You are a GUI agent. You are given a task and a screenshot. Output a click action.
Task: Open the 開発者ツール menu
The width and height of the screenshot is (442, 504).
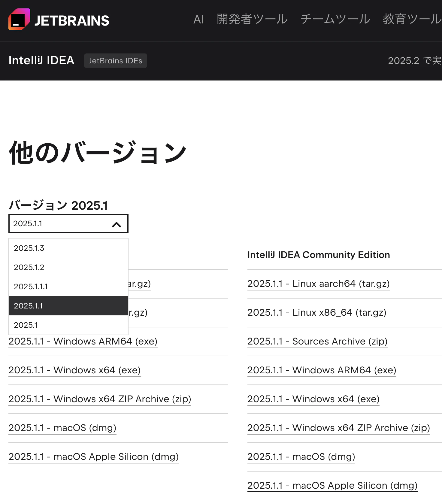coord(252,19)
